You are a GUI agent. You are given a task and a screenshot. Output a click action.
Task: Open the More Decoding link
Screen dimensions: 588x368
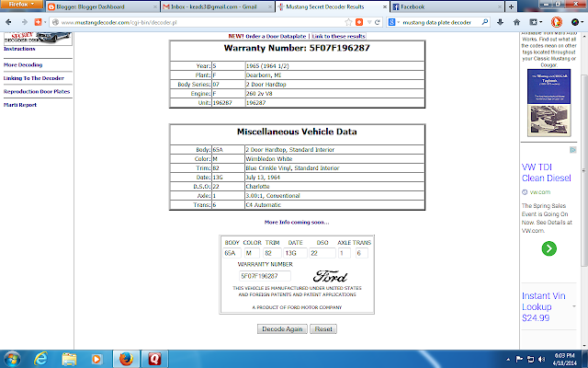tap(23, 65)
